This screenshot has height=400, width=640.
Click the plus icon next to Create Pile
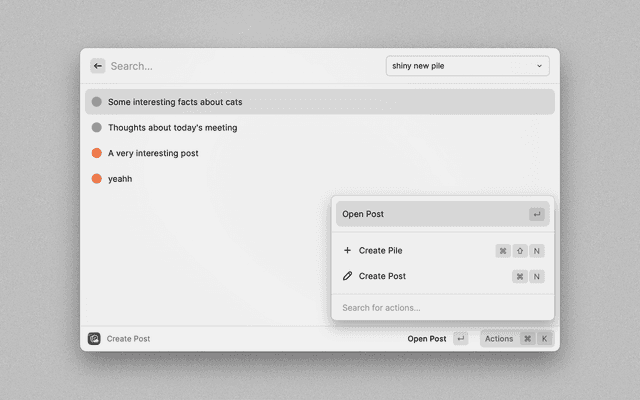(x=347, y=251)
